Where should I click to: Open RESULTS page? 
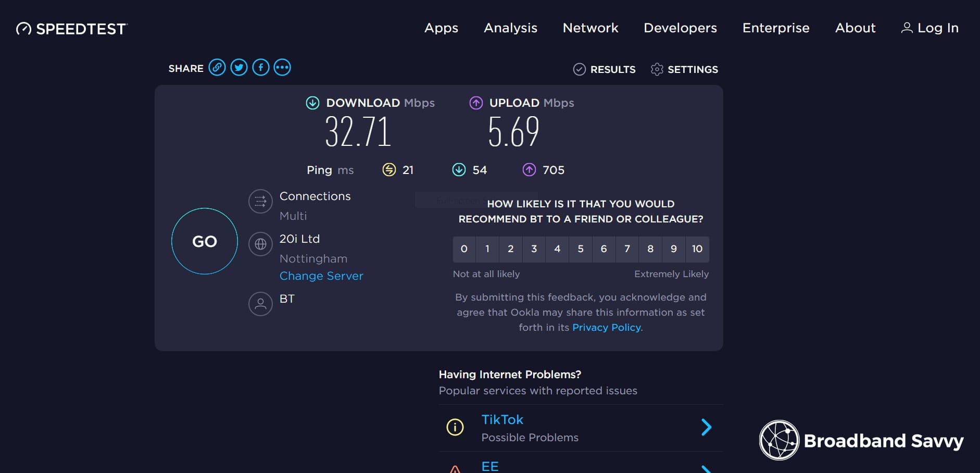[x=613, y=69]
